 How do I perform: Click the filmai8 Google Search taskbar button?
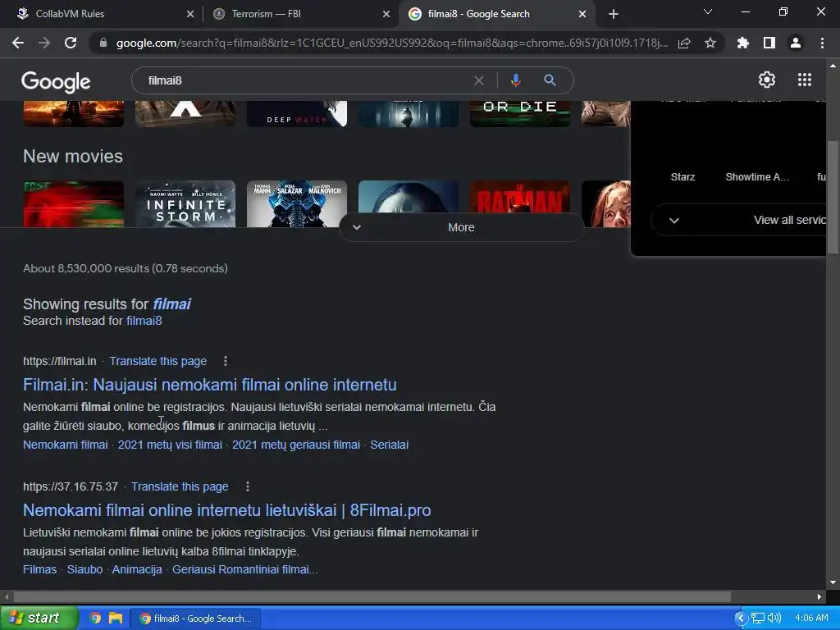click(x=196, y=619)
